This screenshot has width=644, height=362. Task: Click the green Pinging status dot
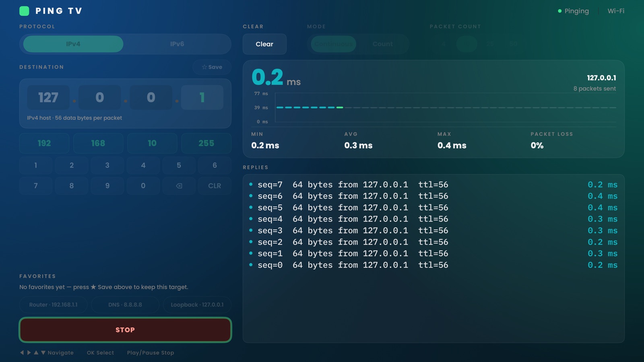[559, 11]
